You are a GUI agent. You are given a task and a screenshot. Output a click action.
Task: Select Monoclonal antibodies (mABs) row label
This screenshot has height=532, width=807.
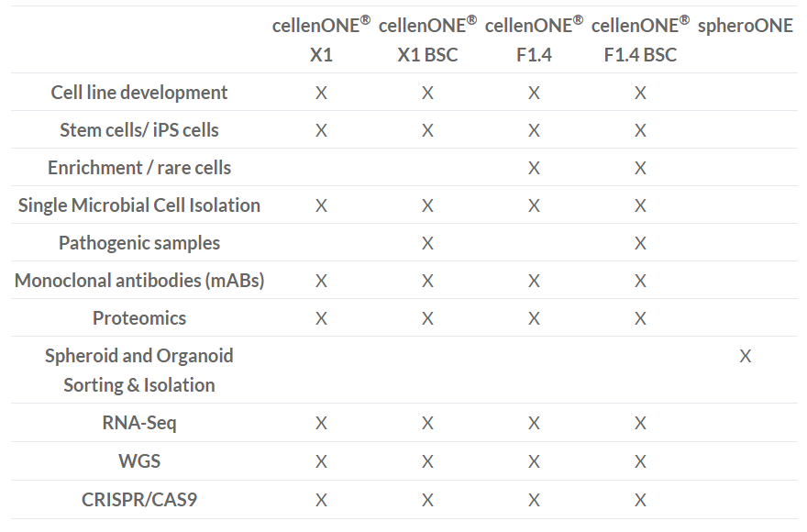coord(139,281)
